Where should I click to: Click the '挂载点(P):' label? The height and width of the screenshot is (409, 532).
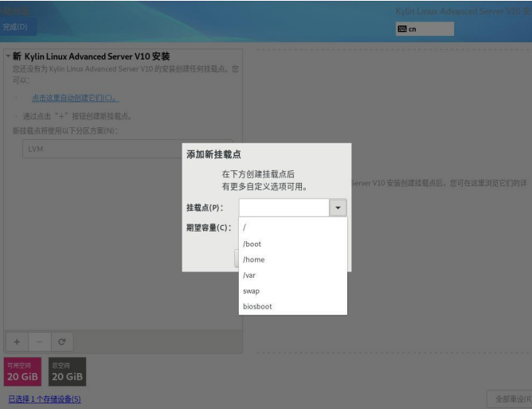pos(205,208)
